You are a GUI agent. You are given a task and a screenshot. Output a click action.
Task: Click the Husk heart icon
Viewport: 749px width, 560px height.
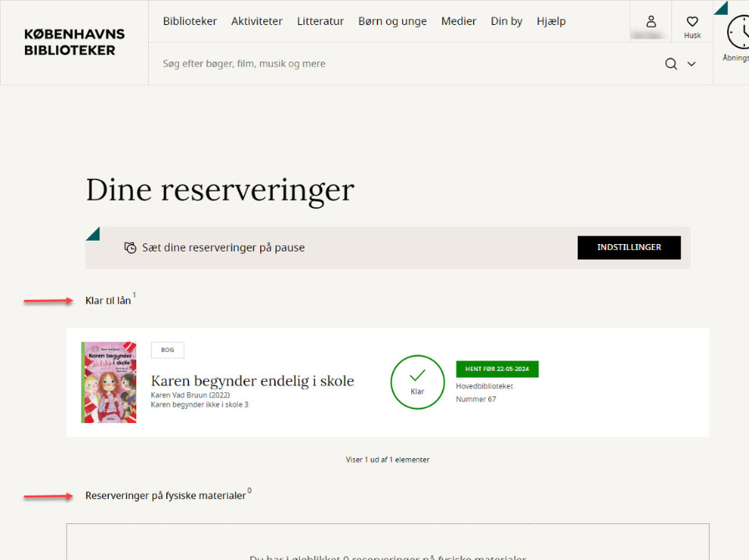click(692, 23)
